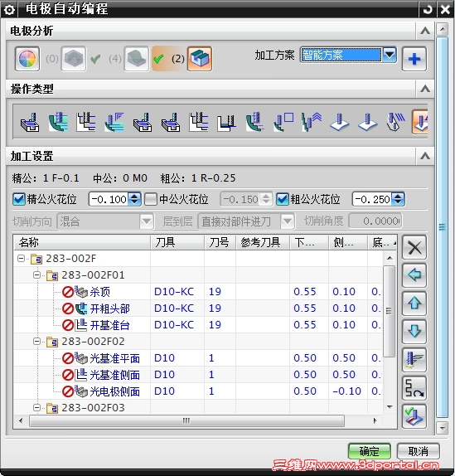Select the fifth operation type icon
This screenshot has width=455, height=476.
(x=143, y=122)
